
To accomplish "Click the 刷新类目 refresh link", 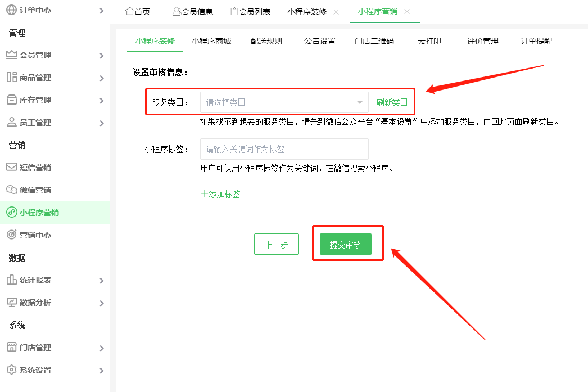I will [392, 102].
